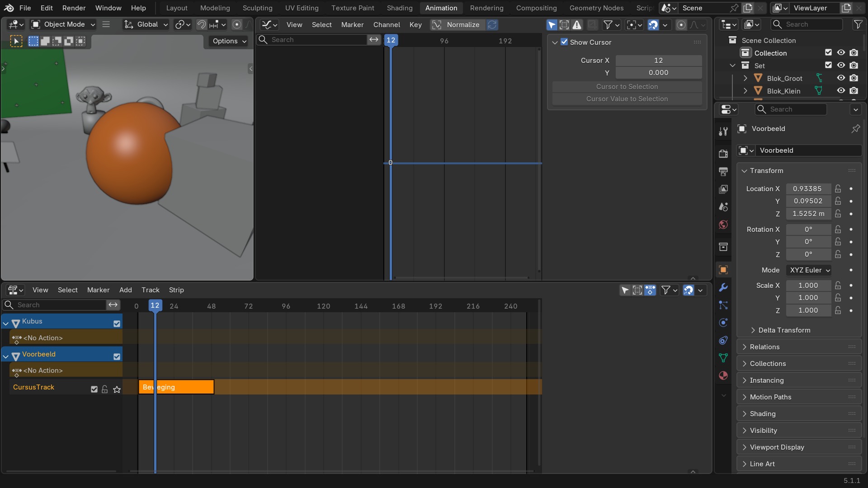868x488 pixels.
Task: Toggle solo star on CursusTrack
Action: tap(117, 389)
